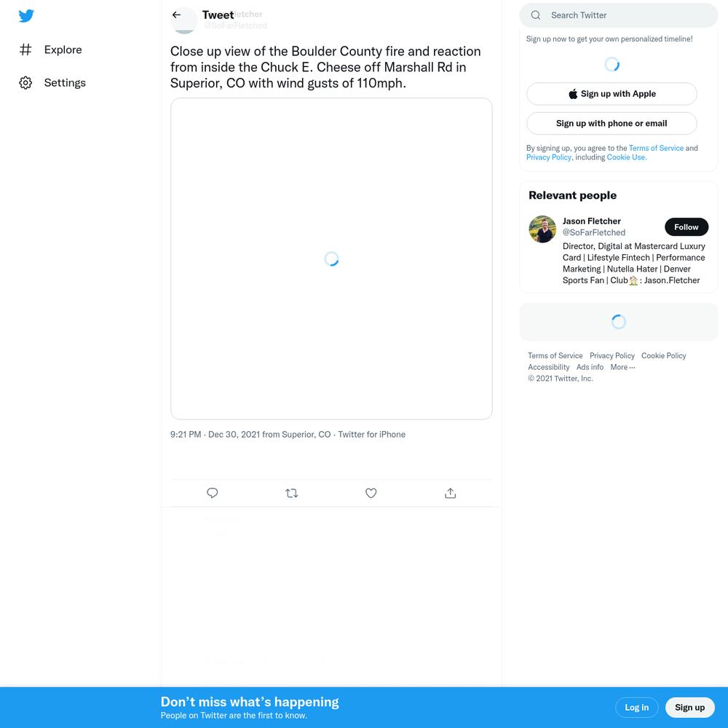The height and width of the screenshot is (728, 728).
Task: Open the Twitter for iPhone source link
Action: click(x=371, y=435)
